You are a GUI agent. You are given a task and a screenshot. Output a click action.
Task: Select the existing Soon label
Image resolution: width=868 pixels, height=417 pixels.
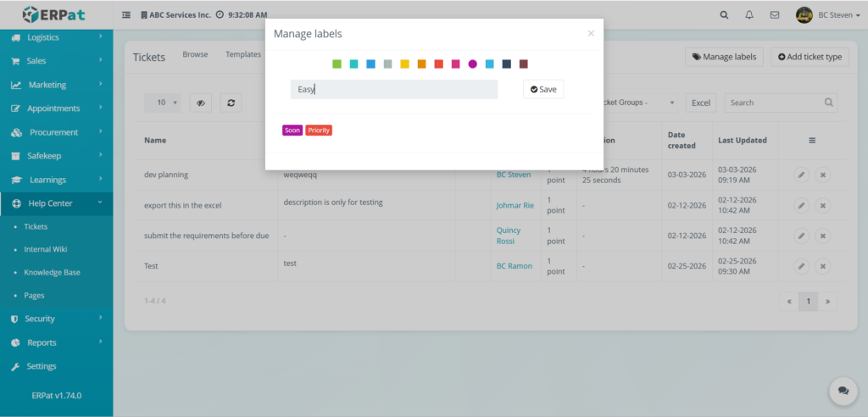coord(292,131)
